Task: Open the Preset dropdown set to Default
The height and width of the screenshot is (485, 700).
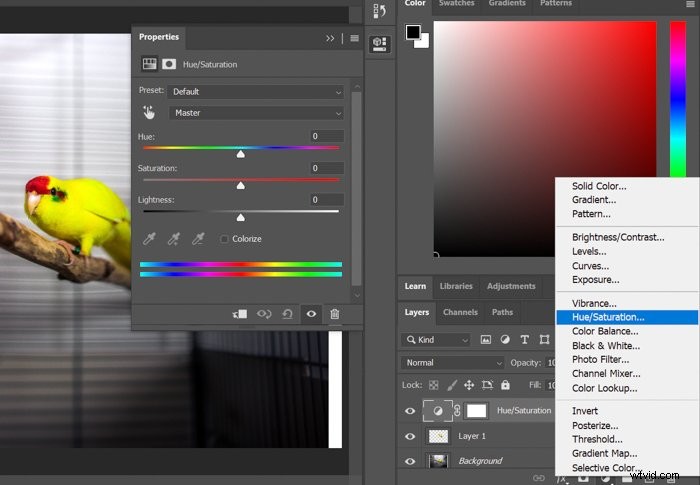Action: (256, 92)
